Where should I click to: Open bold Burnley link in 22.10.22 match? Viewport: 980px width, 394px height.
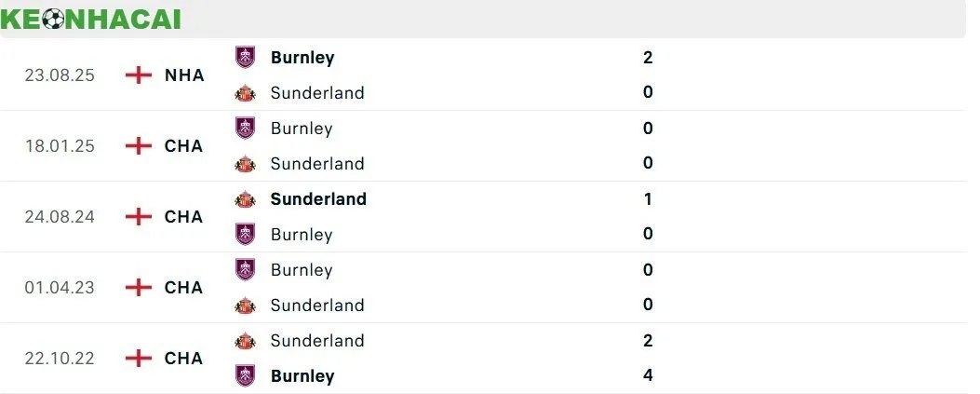tap(302, 375)
